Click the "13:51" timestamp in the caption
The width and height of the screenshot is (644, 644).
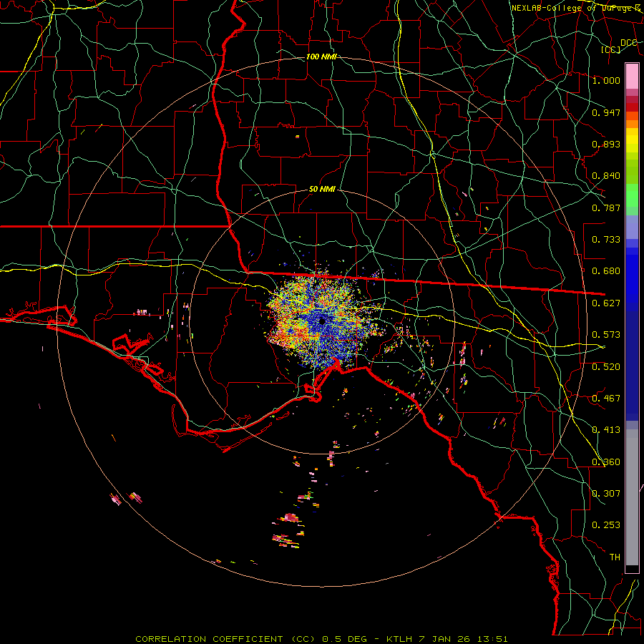492,639
